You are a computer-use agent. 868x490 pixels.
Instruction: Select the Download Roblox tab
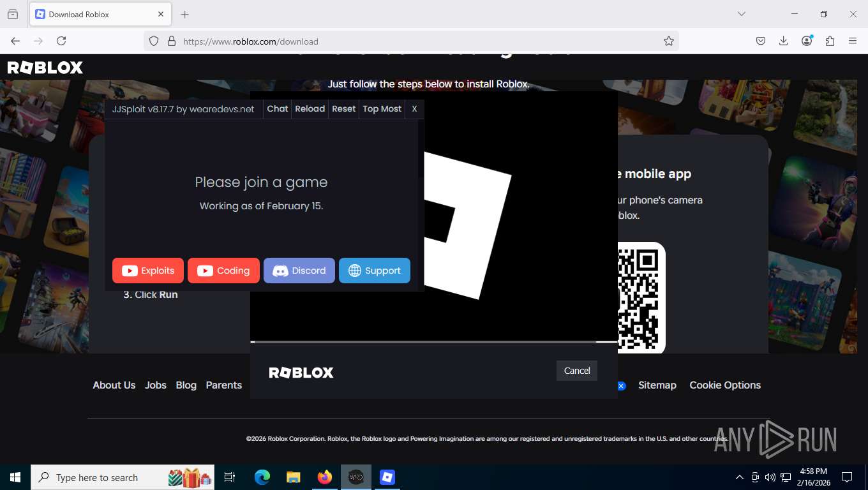(99, 14)
